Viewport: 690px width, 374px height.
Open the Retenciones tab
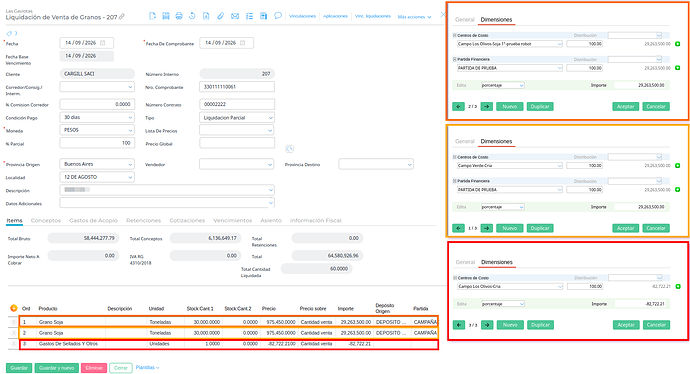click(x=143, y=220)
